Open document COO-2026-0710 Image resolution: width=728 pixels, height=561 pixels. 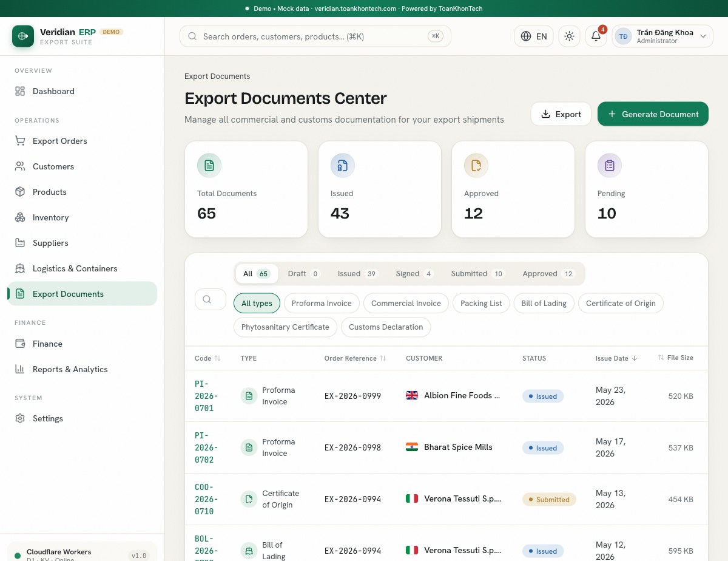click(206, 499)
